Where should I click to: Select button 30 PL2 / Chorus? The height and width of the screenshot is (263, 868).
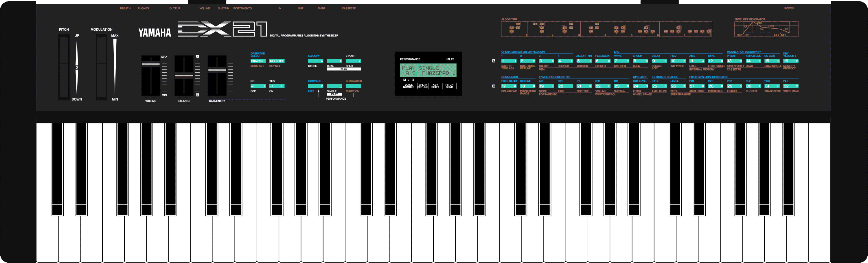(x=753, y=86)
